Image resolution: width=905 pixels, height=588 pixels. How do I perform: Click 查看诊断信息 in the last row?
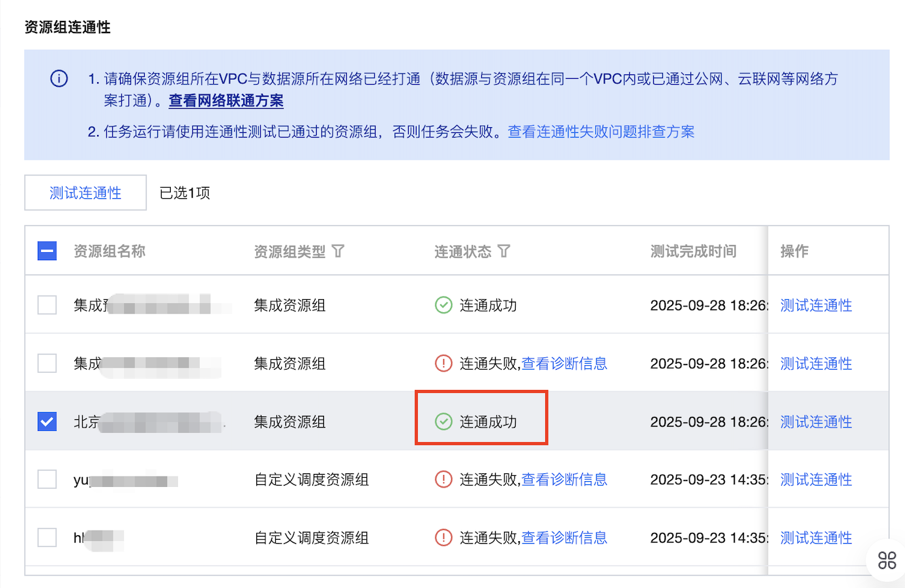pyautogui.click(x=564, y=538)
